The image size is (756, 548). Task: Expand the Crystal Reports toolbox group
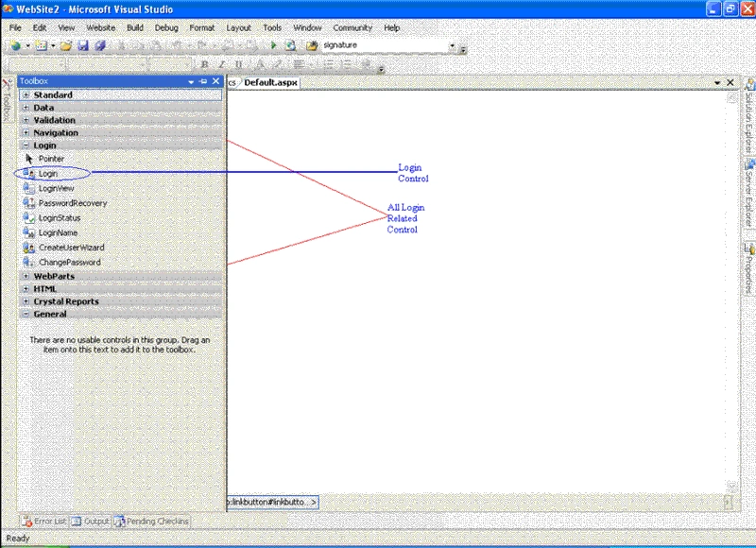coord(26,301)
